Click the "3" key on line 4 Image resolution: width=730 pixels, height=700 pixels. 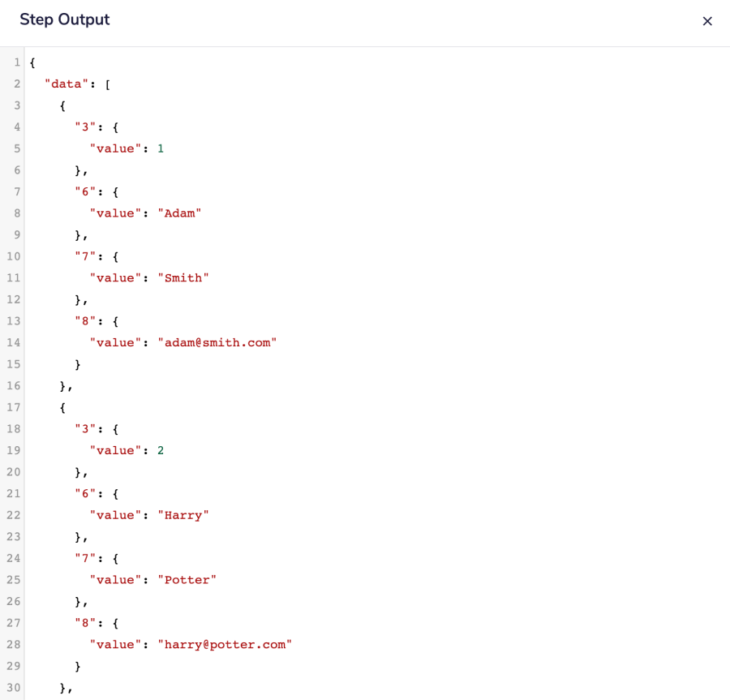(x=85, y=127)
